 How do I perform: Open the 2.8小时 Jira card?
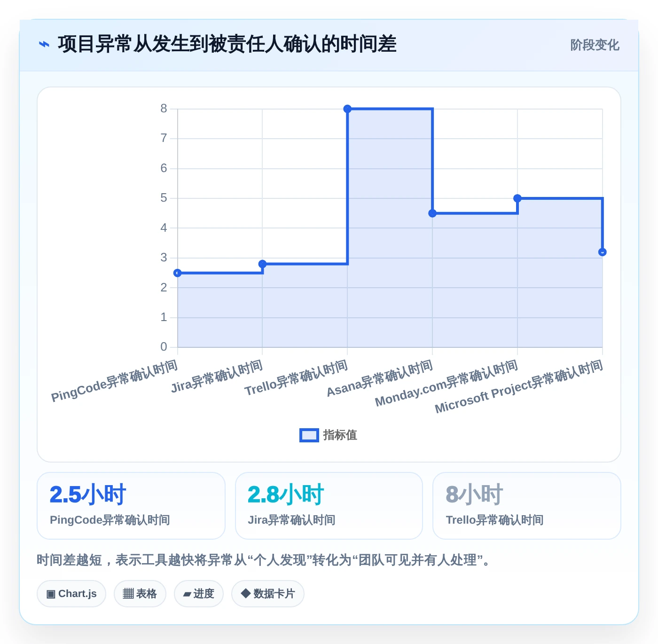coord(329,506)
